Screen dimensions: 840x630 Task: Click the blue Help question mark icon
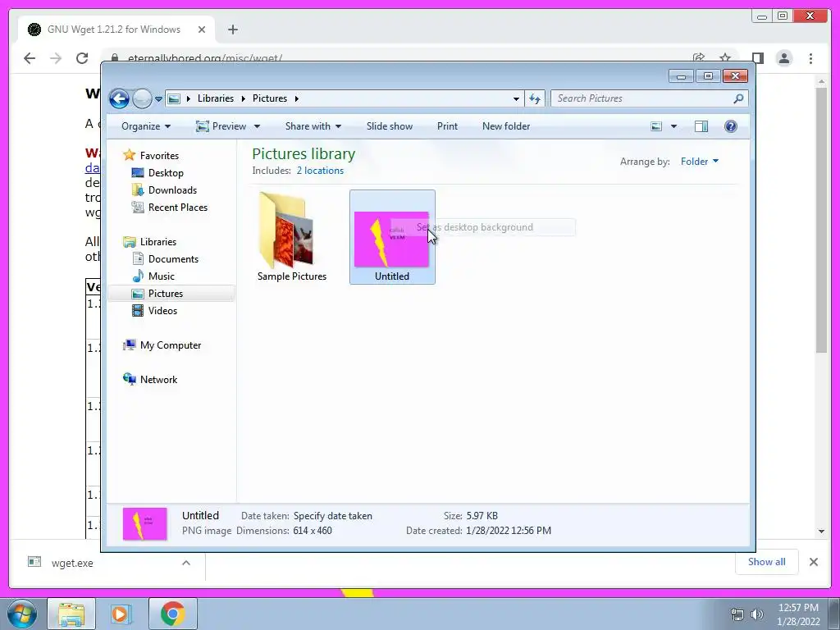tap(730, 126)
